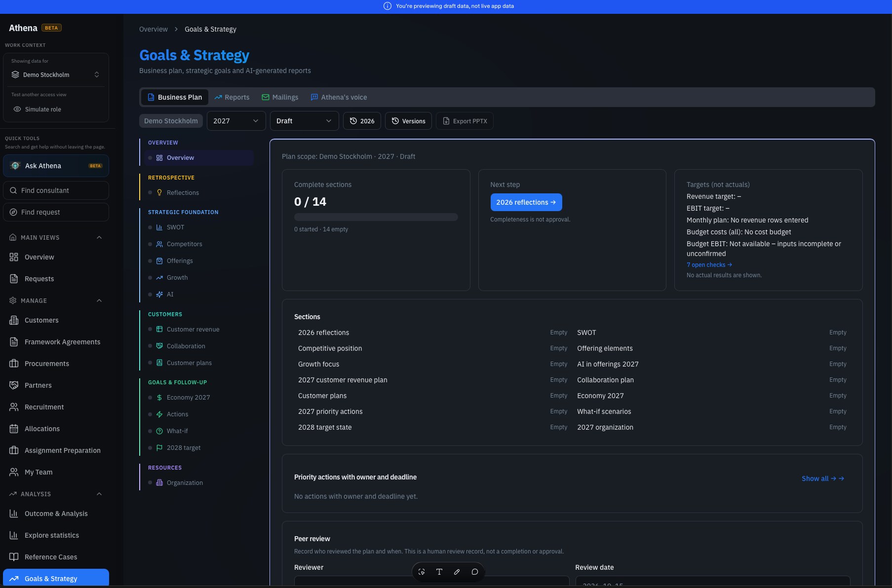
Task: Click the 2028 target flag icon
Action: click(x=159, y=448)
